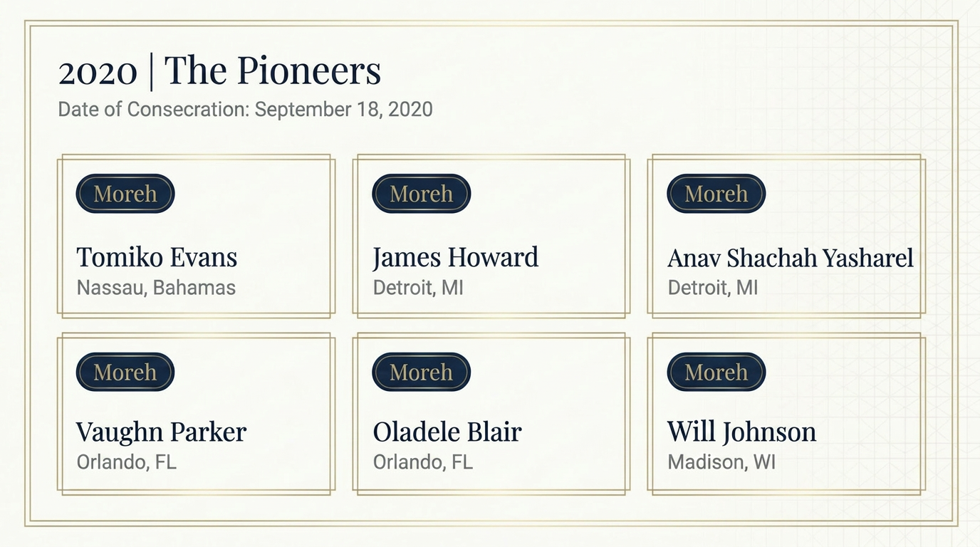Click the Nassau, Bahamas location text

point(156,288)
